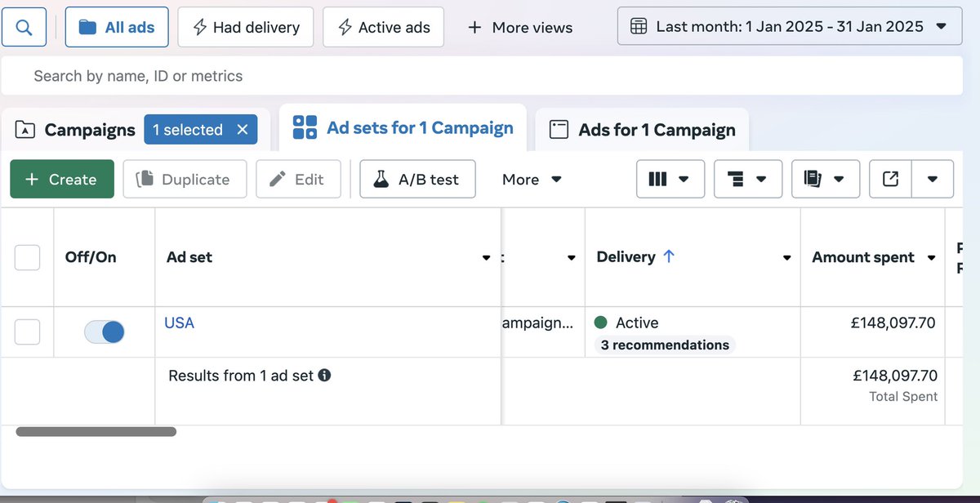Switch to Had delivery view
Image resolution: width=980 pixels, height=503 pixels.
point(246,27)
